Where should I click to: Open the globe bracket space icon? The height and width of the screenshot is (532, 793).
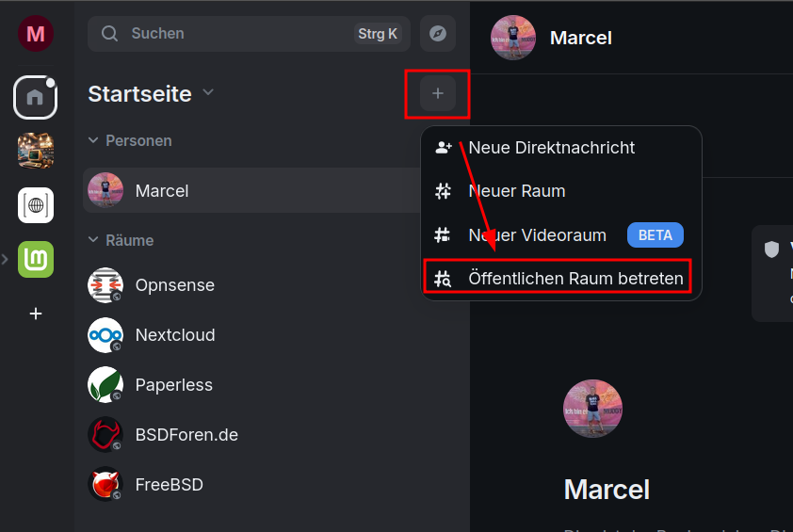click(x=36, y=205)
